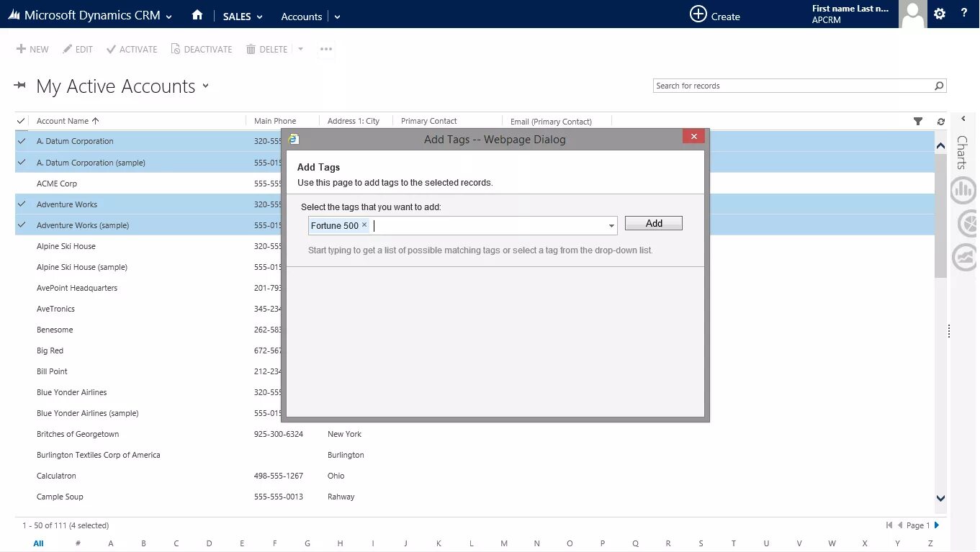Click the pin view icon beside My Active Accounts
980x552 pixels.
(x=20, y=86)
